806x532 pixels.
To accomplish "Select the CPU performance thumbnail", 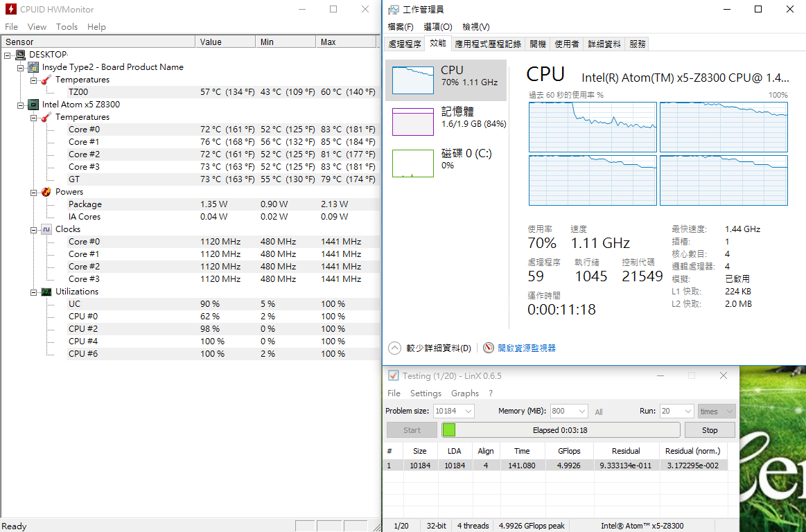I will click(x=446, y=80).
